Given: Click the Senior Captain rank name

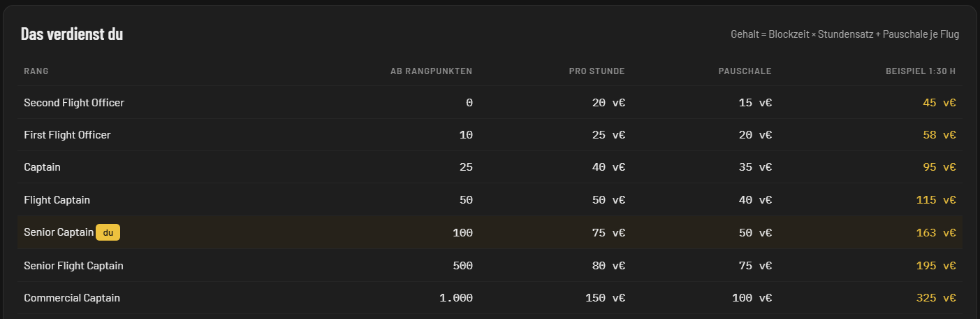Looking at the screenshot, I should pyautogui.click(x=59, y=232).
